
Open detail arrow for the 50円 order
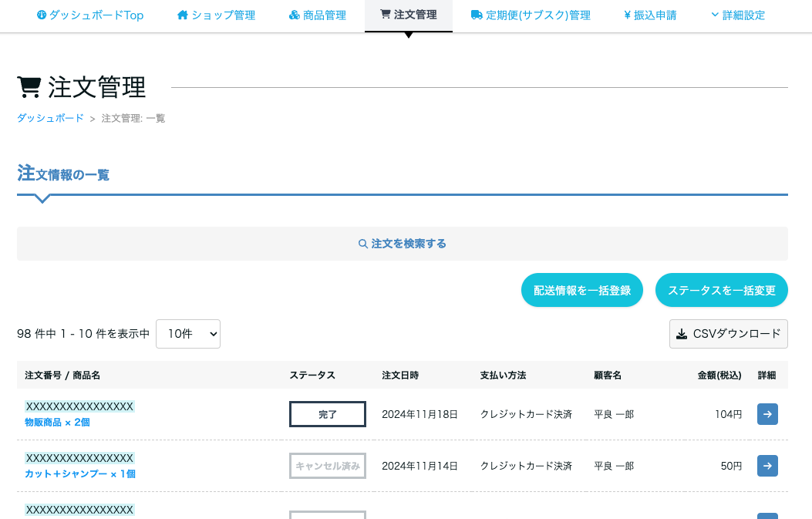coord(767,466)
